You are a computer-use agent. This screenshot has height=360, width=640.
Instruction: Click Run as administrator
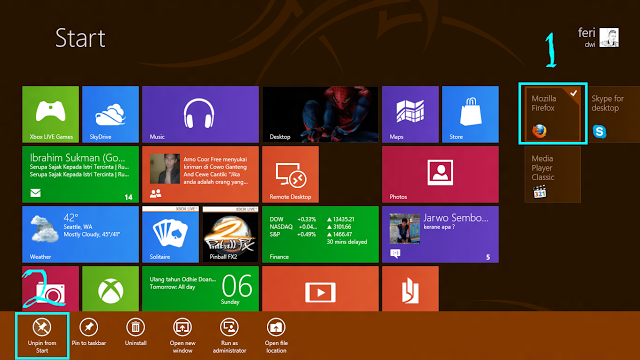(229, 336)
